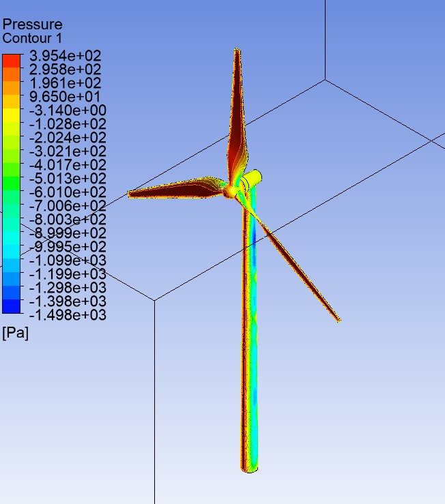Click the legend value -1.298e+03
The height and width of the screenshot is (504, 445).
[x=68, y=288]
